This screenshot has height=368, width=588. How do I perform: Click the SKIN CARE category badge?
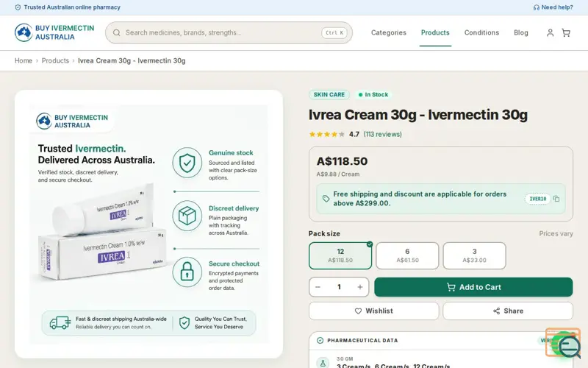point(329,95)
